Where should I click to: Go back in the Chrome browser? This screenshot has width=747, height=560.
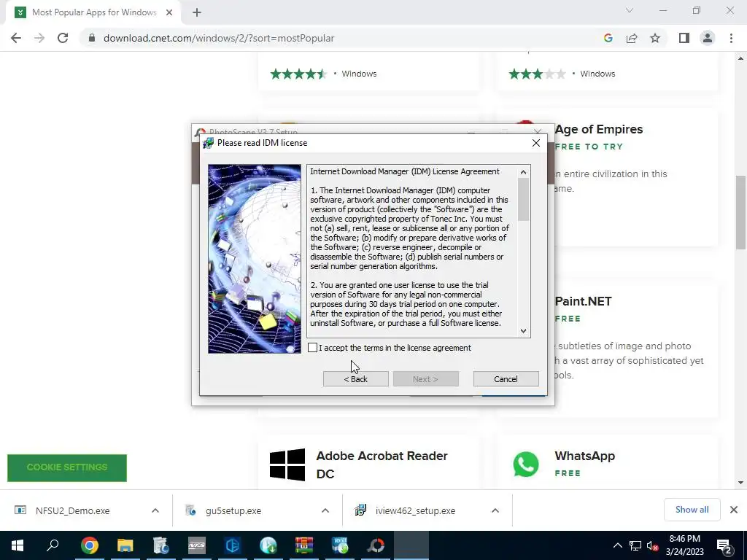(16, 38)
